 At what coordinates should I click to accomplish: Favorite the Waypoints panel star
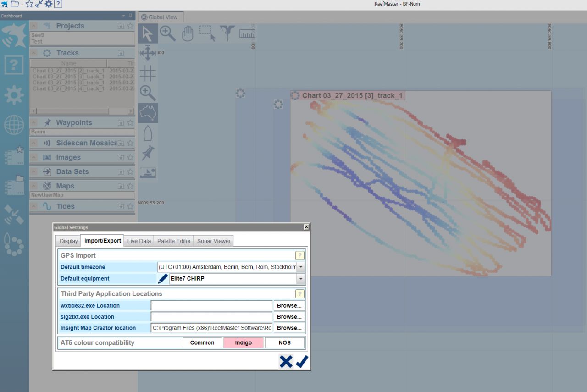point(130,123)
